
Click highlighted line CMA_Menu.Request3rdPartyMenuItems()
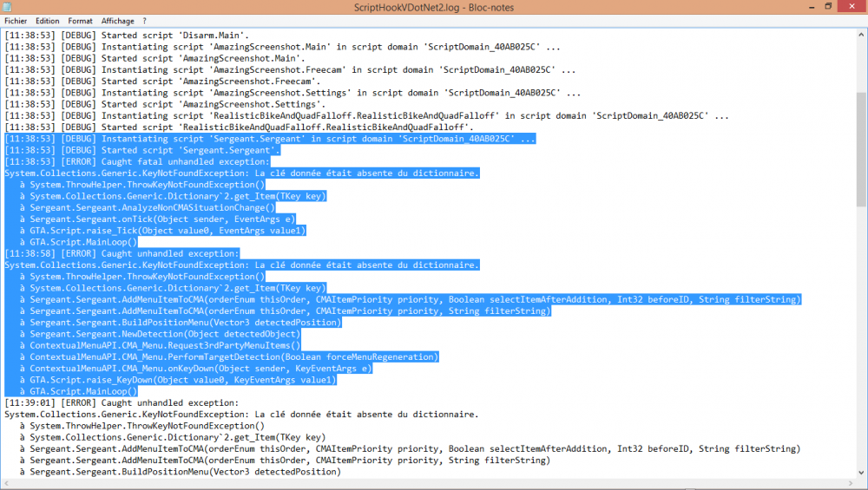pyautogui.click(x=160, y=346)
